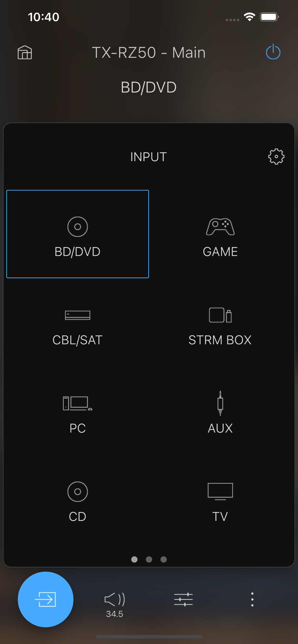298x644 pixels.
Task: Go to second input page dot
Action: point(149,559)
